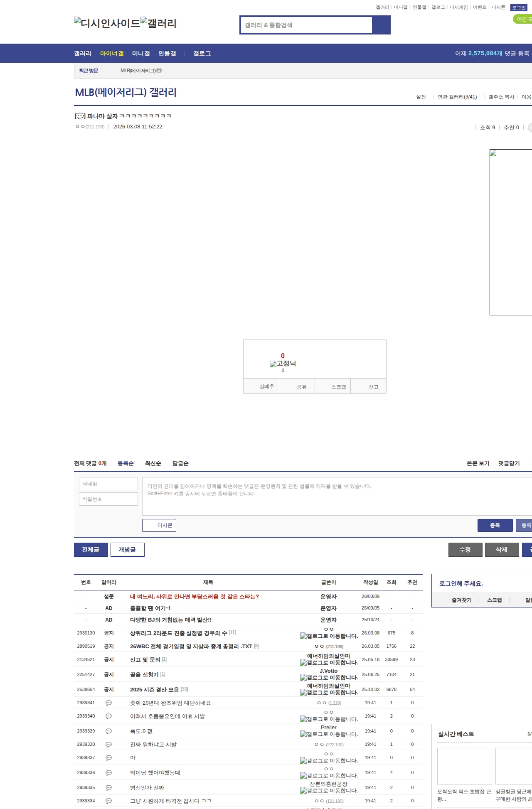
Task: Click the 댓글닫기 link
Action: click(x=509, y=463)
